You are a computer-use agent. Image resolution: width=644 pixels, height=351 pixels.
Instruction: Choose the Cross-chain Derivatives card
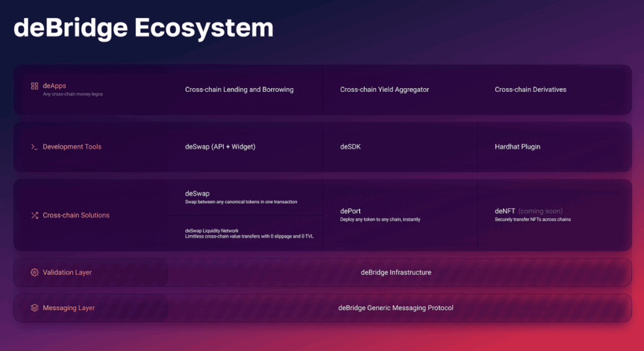[530, 89]
